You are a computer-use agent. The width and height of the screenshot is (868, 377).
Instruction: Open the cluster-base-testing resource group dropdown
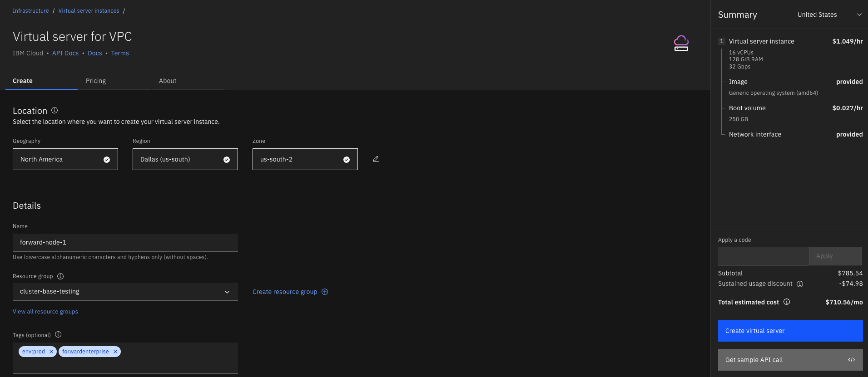(125, 292)
